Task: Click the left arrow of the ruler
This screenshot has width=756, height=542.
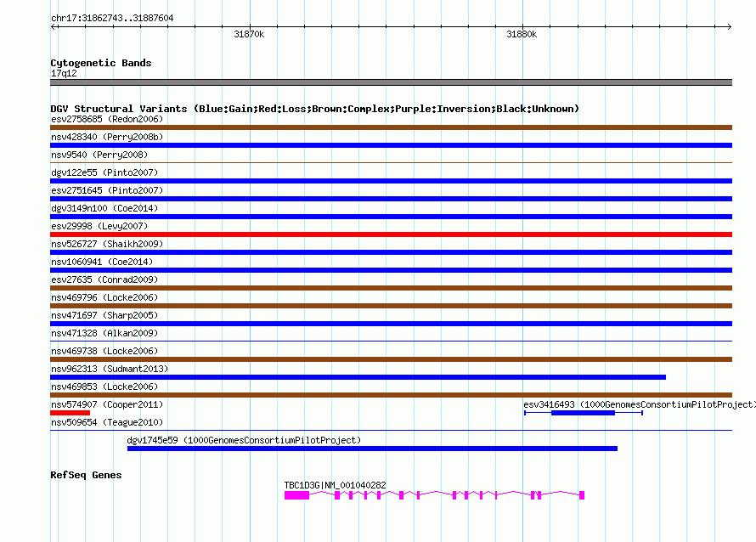Action: [54, 27]
